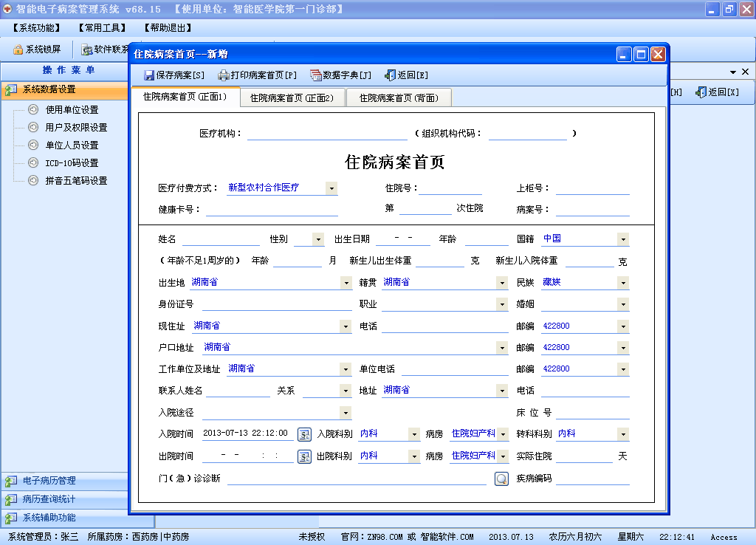
Task: Click the 入院时间 date value 2013-07-13 22:12:00
Action: (245, 433)
